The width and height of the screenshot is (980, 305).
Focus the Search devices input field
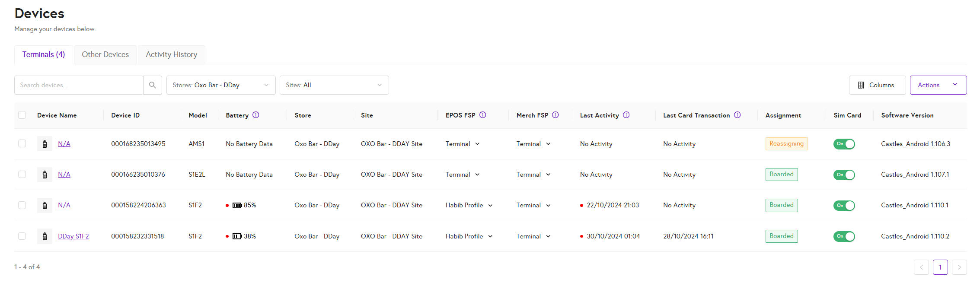tap(79, 85)
